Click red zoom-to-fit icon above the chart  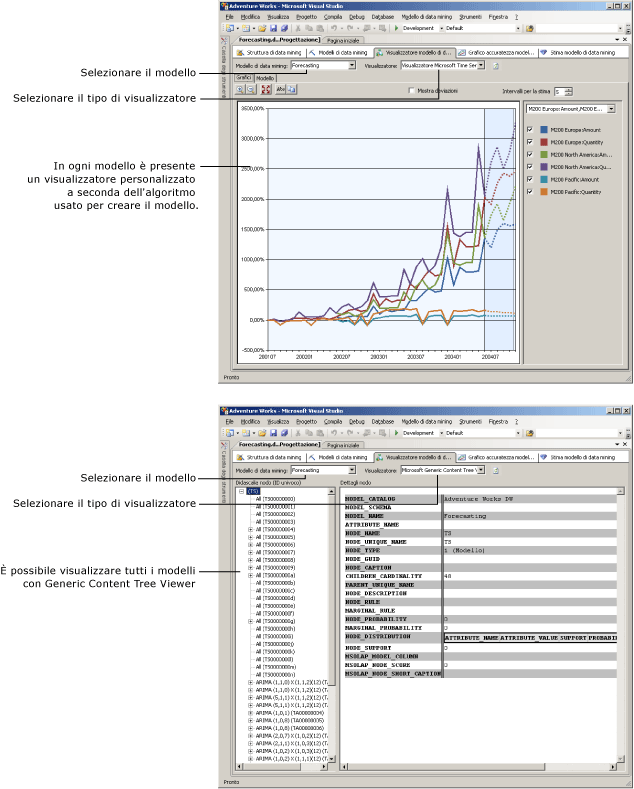pyautogui.click(x=265, y=89)
